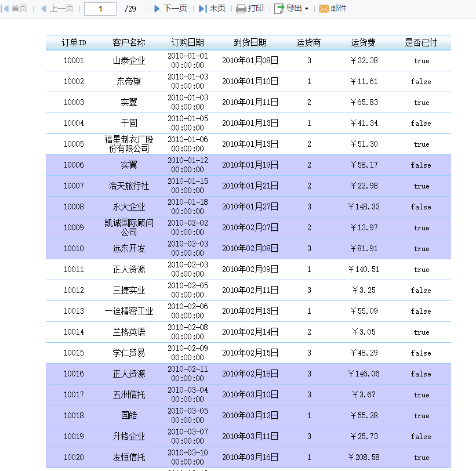This screenshot has height=471, width=476.
Task: Click the page number input field
Action: [100, 9]
